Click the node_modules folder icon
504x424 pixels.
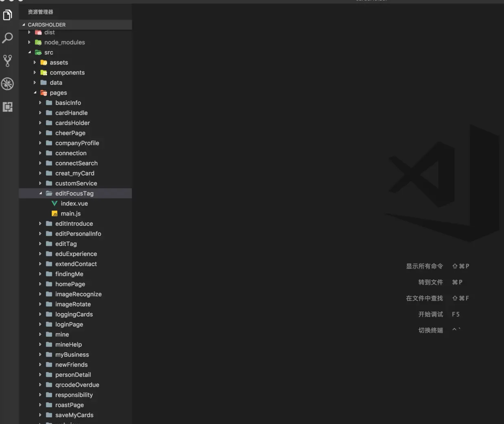coord(38,42)
